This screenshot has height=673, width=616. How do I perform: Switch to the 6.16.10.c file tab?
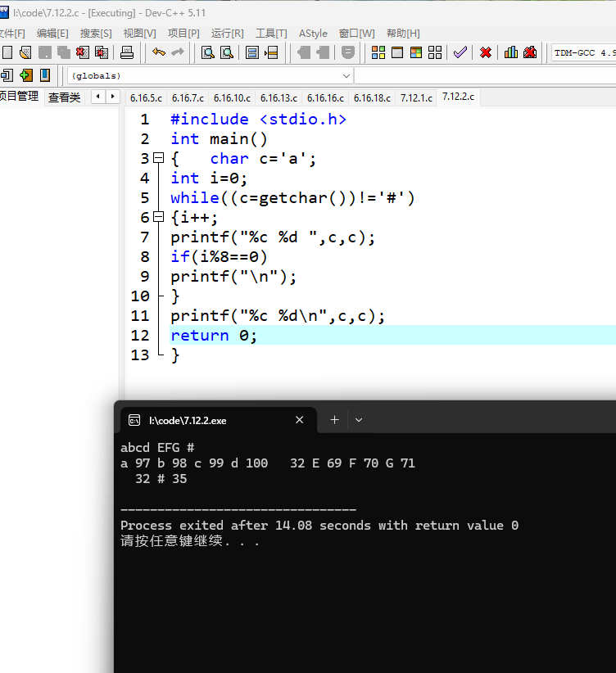232,98
